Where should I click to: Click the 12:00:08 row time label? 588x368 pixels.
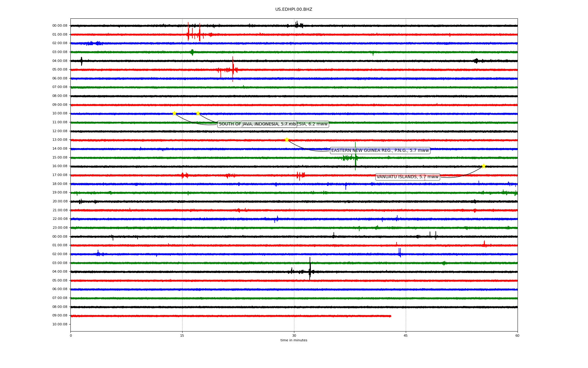coord(60,131)
